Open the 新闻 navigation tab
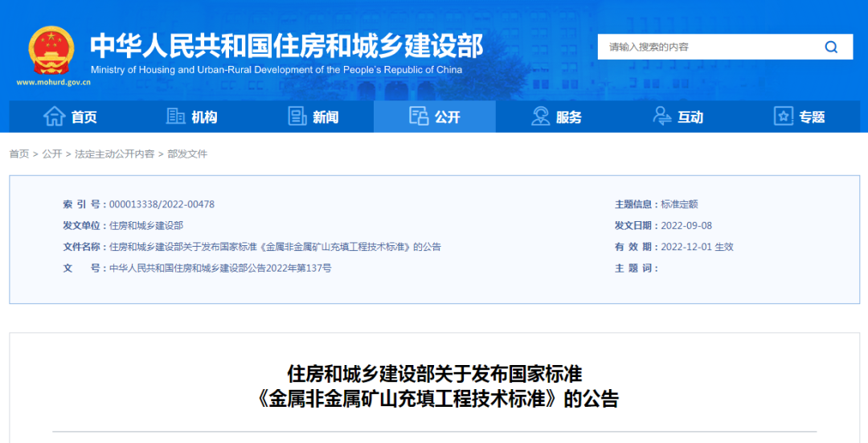The width and height of the screenshot is (868, 443). (x=325, y=117)
